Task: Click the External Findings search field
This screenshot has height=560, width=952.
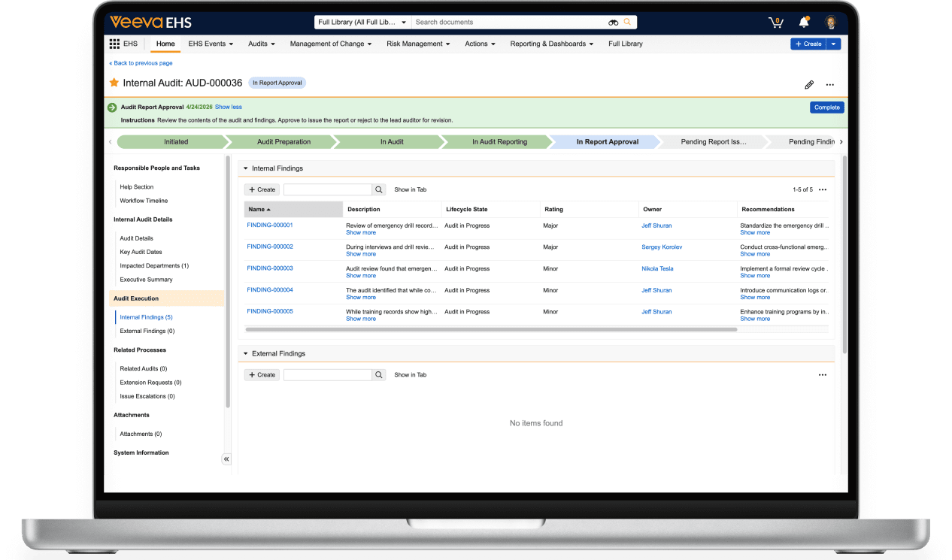Action: [x=328, y=374]
